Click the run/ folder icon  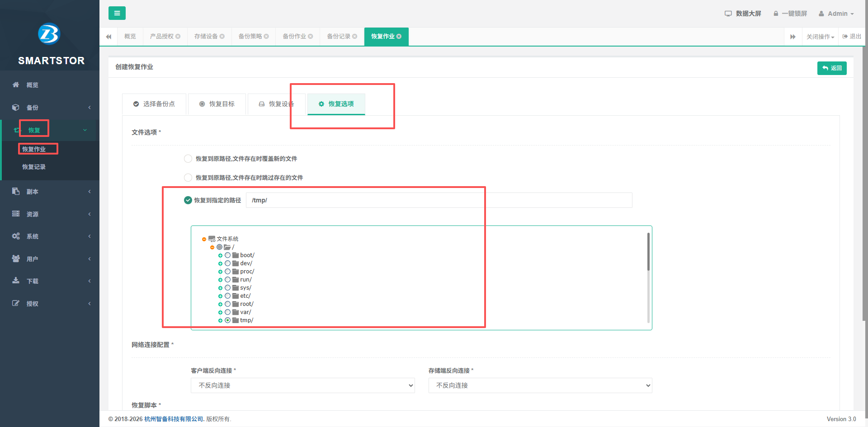[x=236, y=280]
